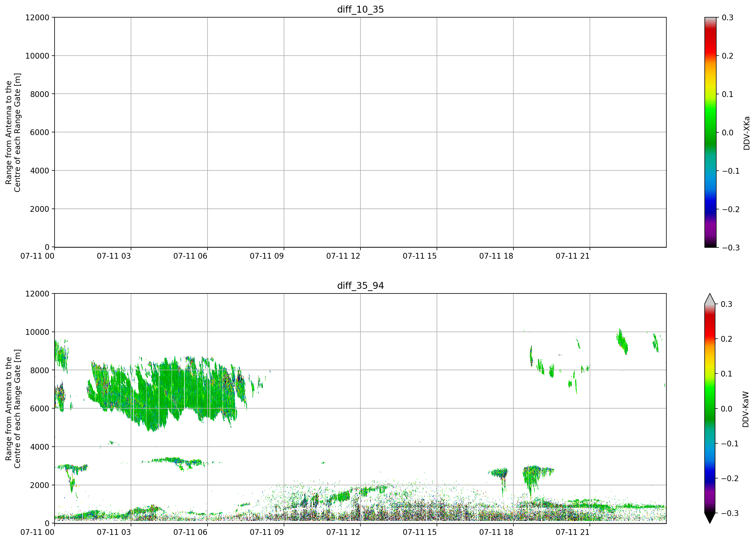Click the diff_35_94 plot title
Screen dimensions: 756x542
(360, 286)
